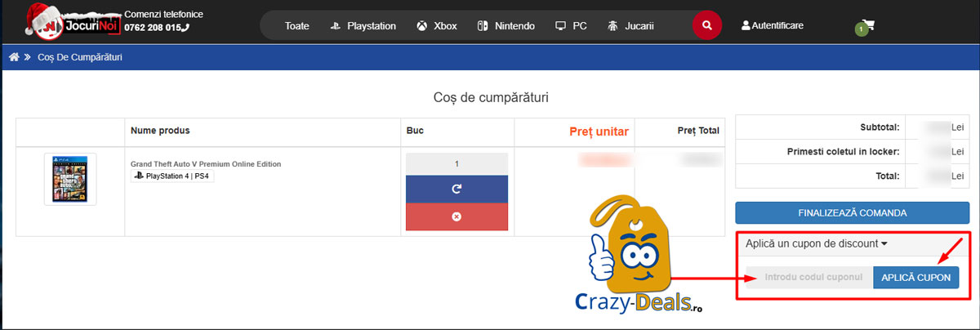
Task: Open Grand Theft Auto V Premium product link
Action: 206,164
